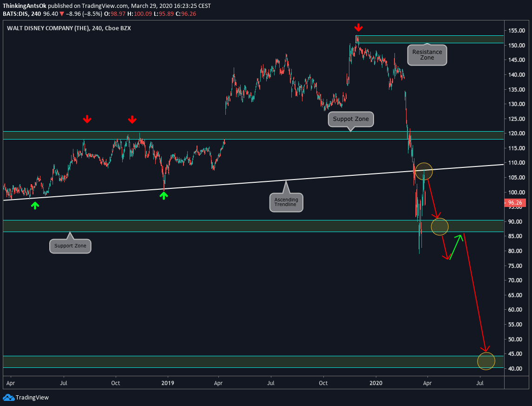Click the 120.00 price axis label
This screenshot has height=406, width=532.
pos(516,133)
